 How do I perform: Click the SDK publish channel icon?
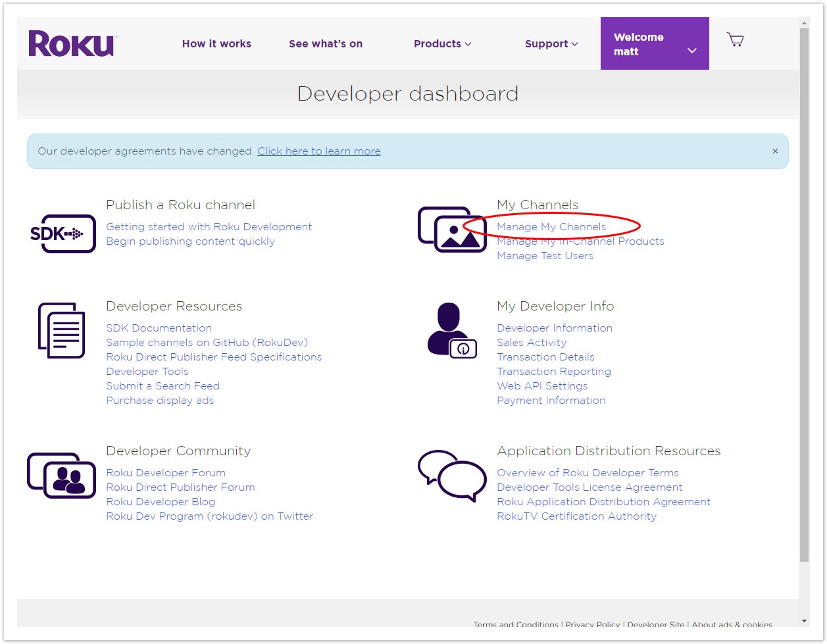[63, 234]
